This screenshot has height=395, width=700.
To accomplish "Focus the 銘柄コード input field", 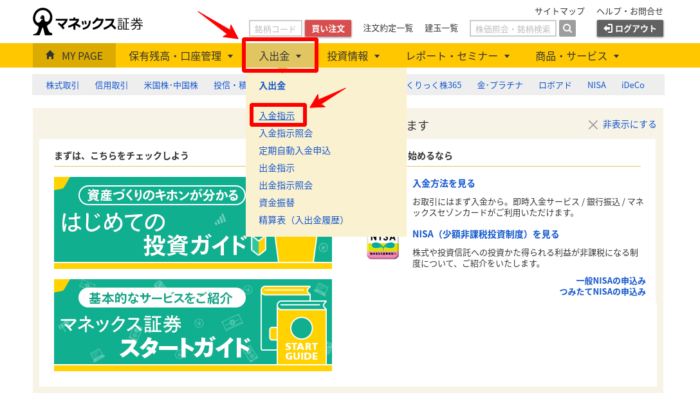I will [x=275, y=29].
